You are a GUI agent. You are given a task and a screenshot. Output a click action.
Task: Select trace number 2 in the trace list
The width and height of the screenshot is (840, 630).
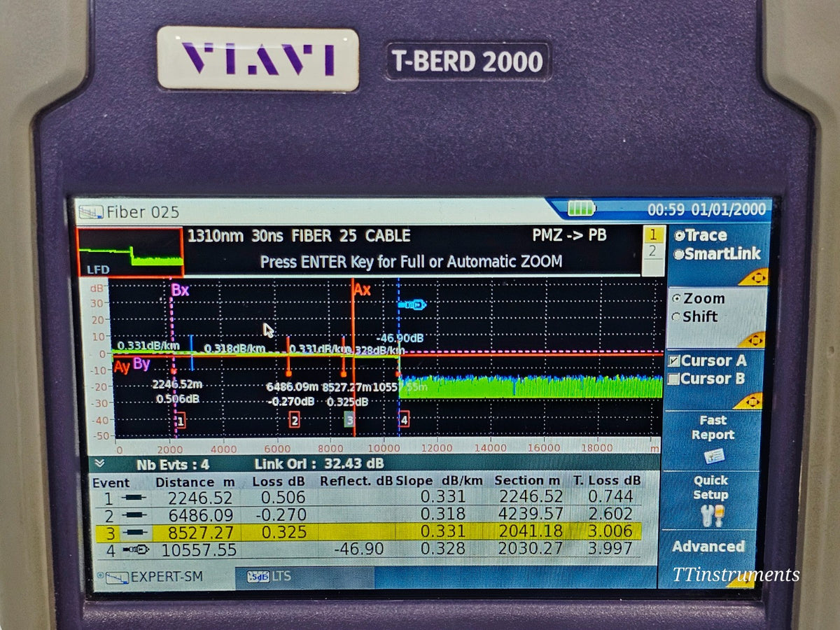(652, 252)
